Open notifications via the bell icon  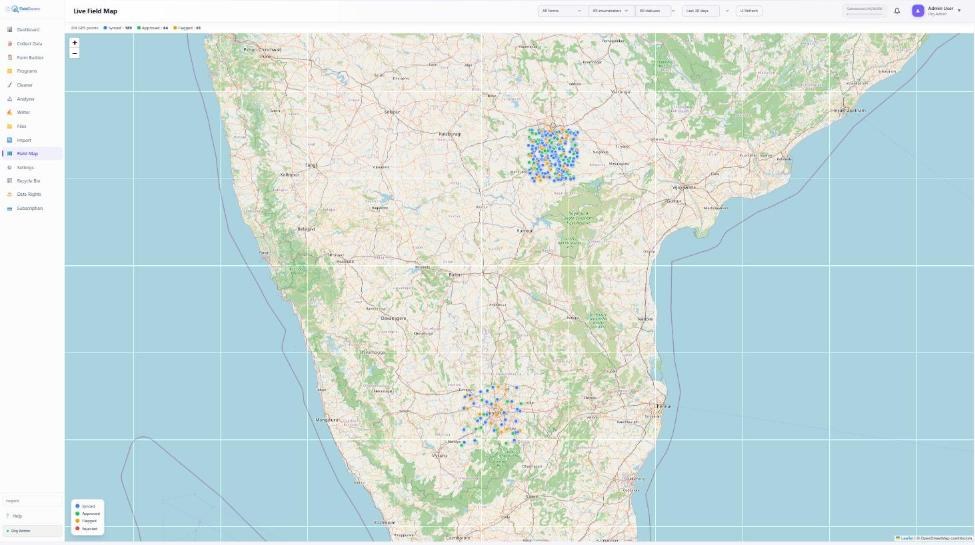tap(897, 11)
